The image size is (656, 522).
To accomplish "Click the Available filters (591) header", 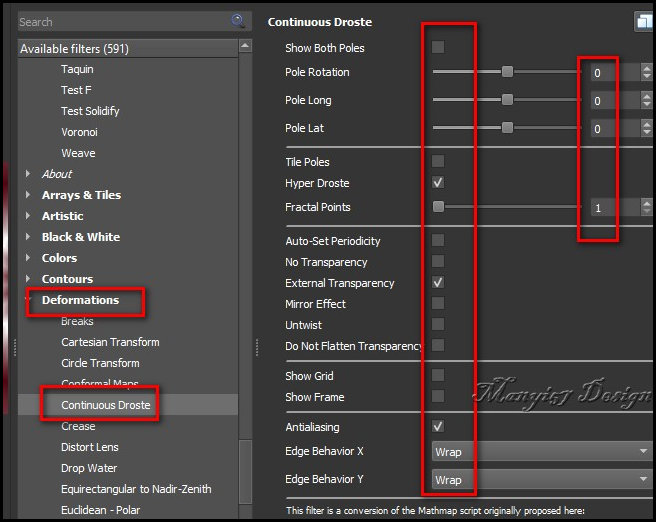I will (x=128, y=49).
